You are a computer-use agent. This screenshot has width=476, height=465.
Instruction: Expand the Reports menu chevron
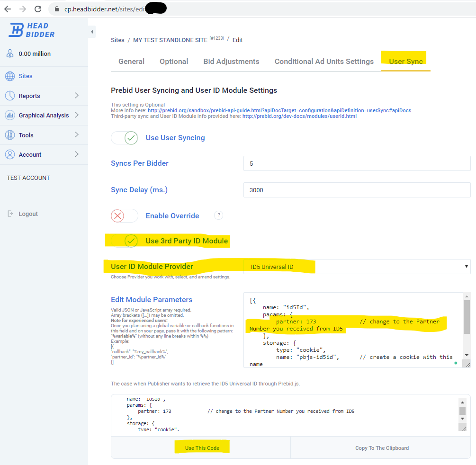point(77,96)
